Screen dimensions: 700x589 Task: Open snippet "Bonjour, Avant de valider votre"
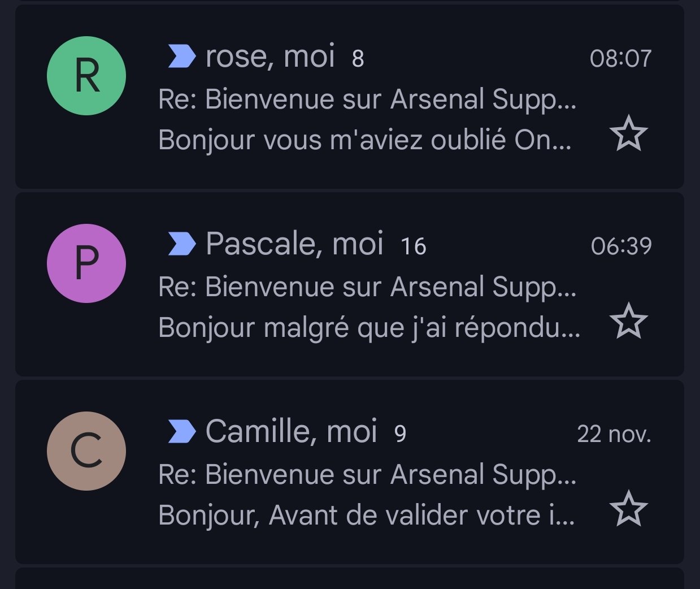[x=366, y=516]
